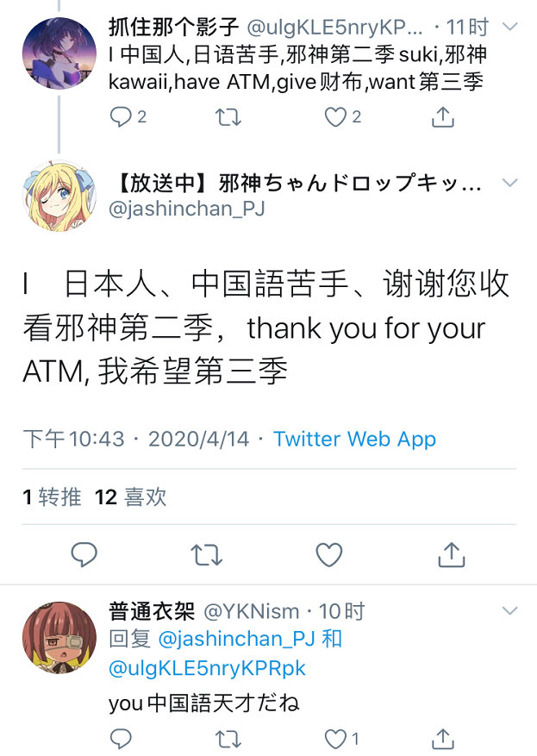Open the @ulgKLE5nryKPRpk mention link

coord(207,668)
